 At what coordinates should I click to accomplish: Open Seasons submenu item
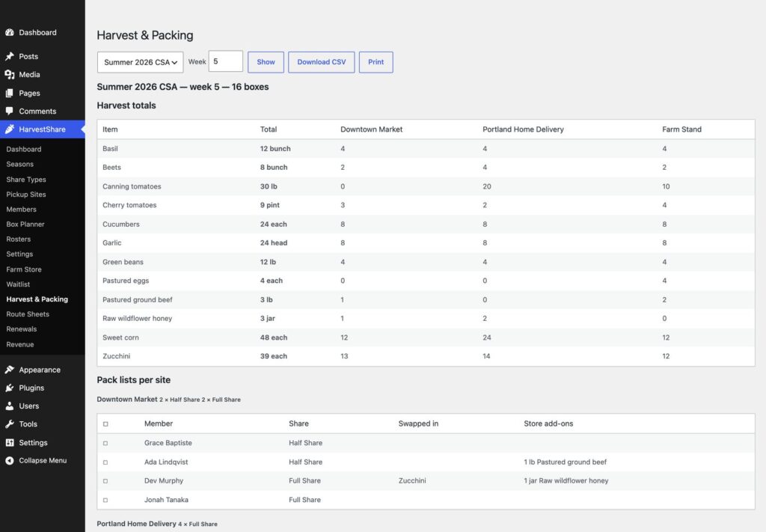pyautogui.click(x=20, y=164)
